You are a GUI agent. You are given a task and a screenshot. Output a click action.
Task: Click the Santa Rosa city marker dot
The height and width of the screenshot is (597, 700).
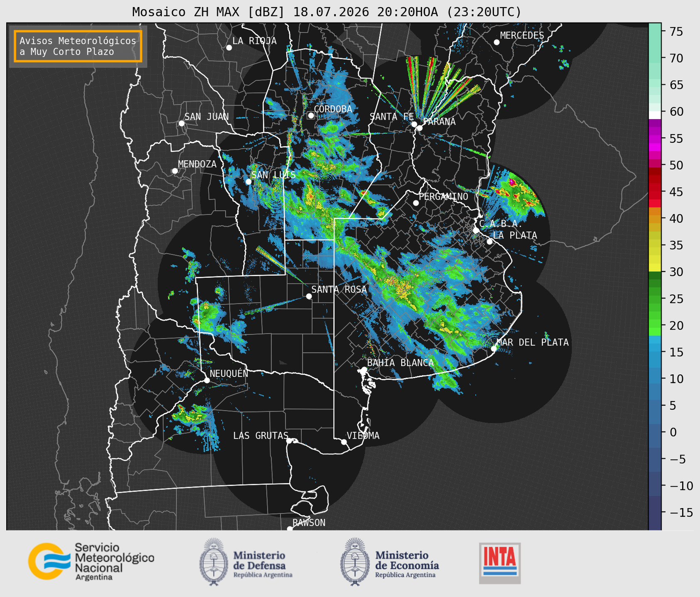click(309, 296)
